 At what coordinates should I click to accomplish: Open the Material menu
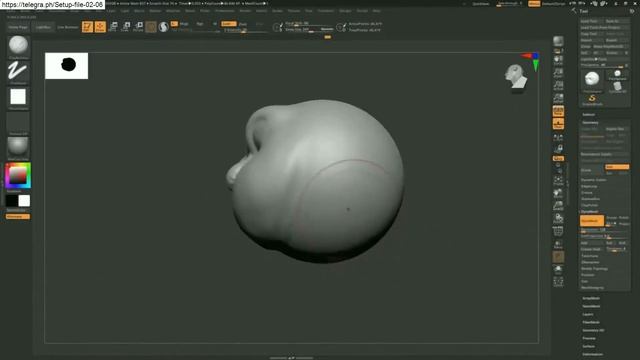click(x=173, y=11)
